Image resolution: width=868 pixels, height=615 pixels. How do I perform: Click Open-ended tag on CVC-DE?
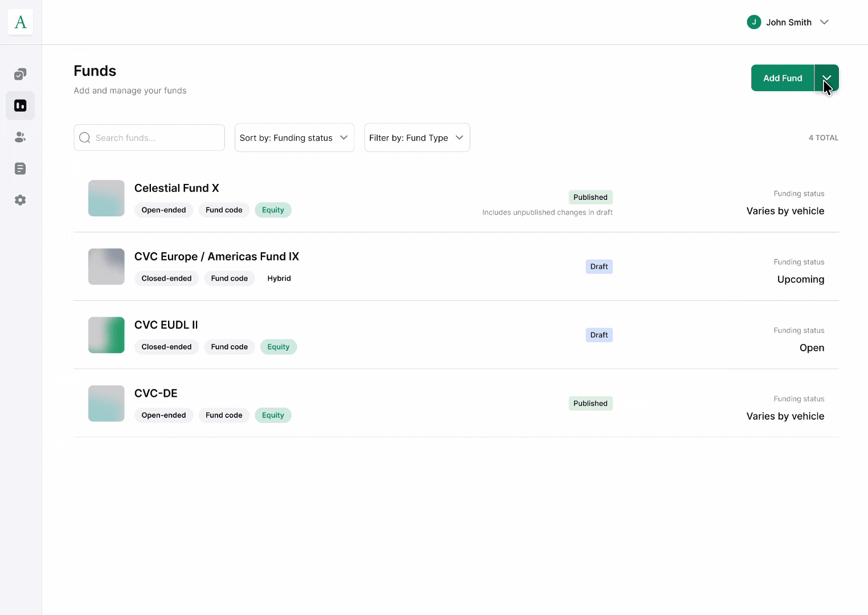(164, 415)
